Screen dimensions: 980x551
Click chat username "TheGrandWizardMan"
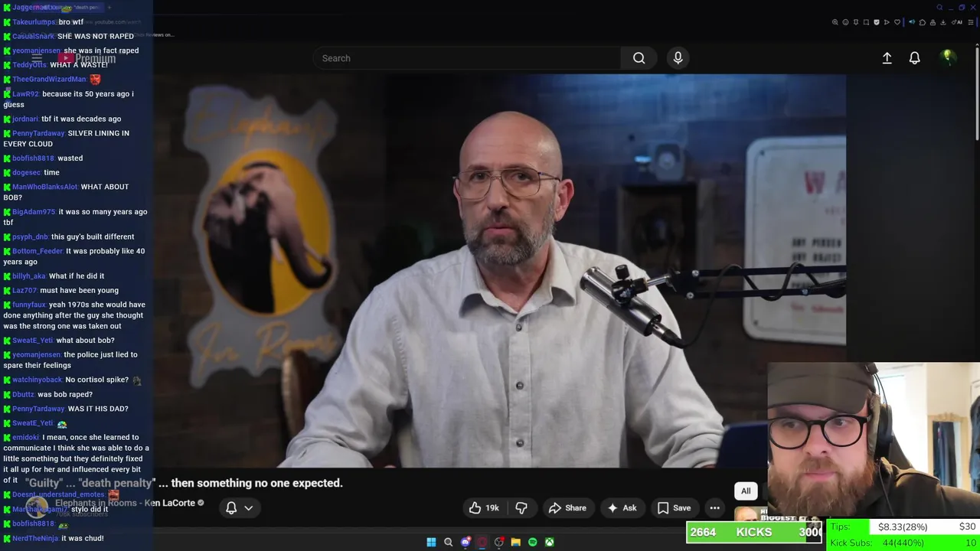[49, 79]
